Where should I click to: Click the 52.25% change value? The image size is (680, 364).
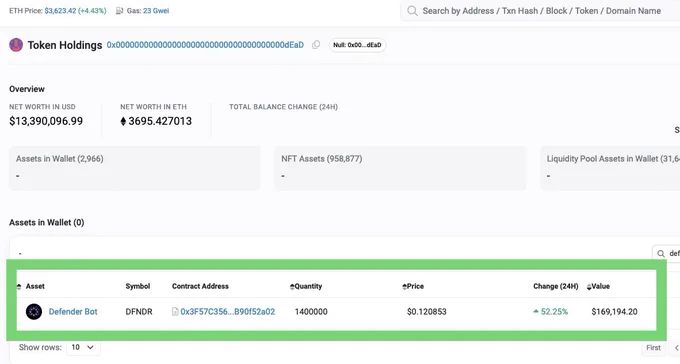[x=554, y=312]
